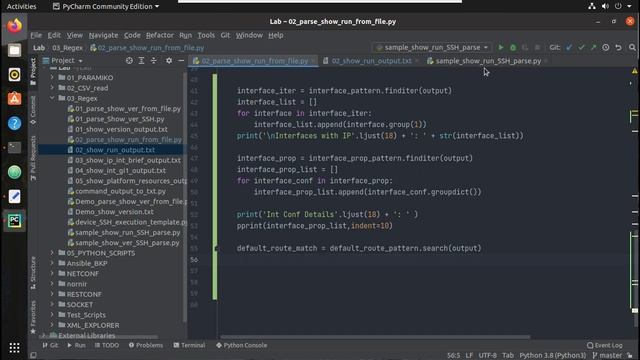Open Ubuntu Software in the dock
Viewport: 640px width, 360px height.
pyautogui.click(x=14, y=99)
